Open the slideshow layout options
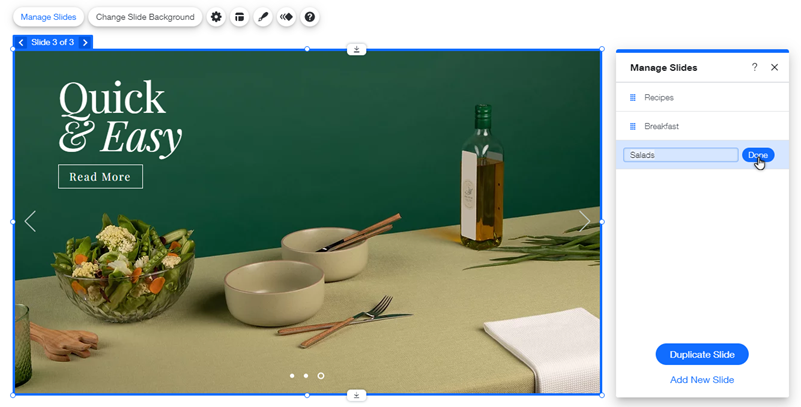 [239, 17]
